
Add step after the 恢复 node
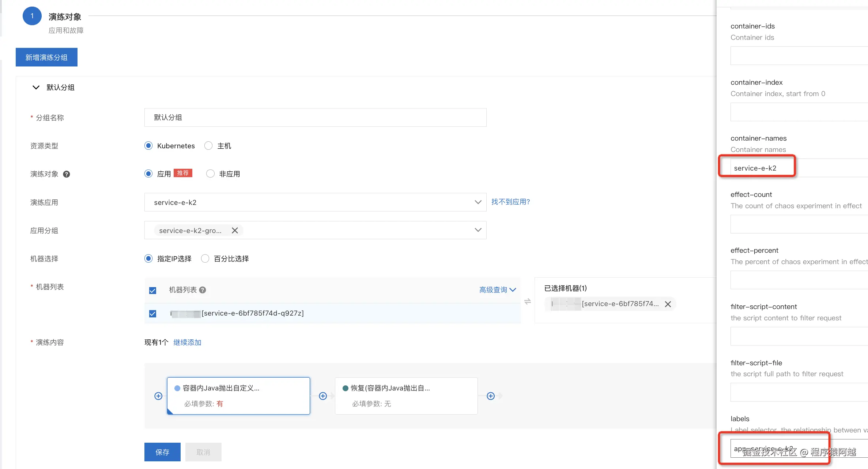pos(491,396)
